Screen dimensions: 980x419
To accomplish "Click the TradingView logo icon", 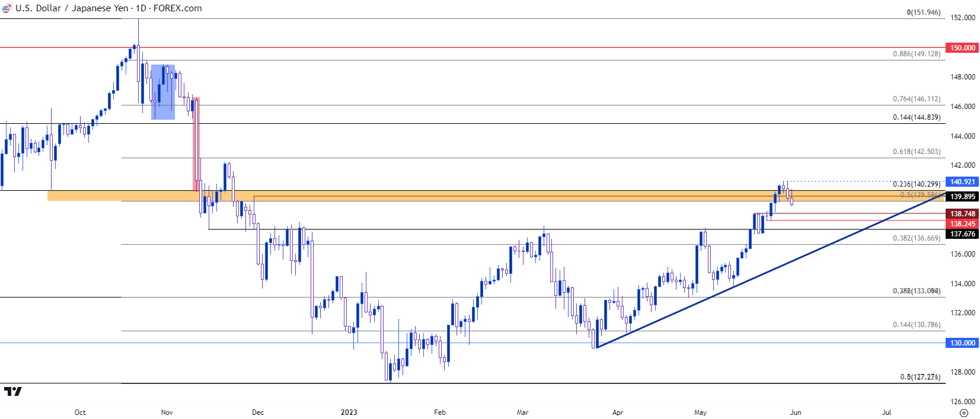I will point(12,392).
